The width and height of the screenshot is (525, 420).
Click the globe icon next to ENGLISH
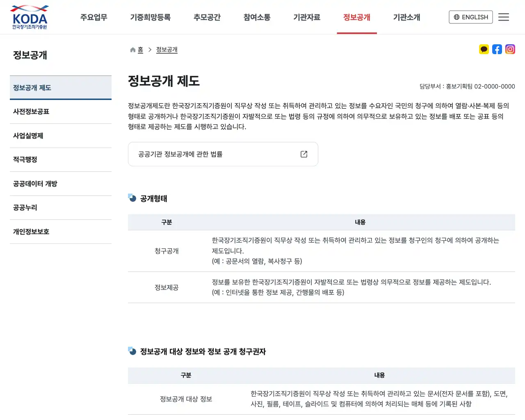click(x=457, y=17)
